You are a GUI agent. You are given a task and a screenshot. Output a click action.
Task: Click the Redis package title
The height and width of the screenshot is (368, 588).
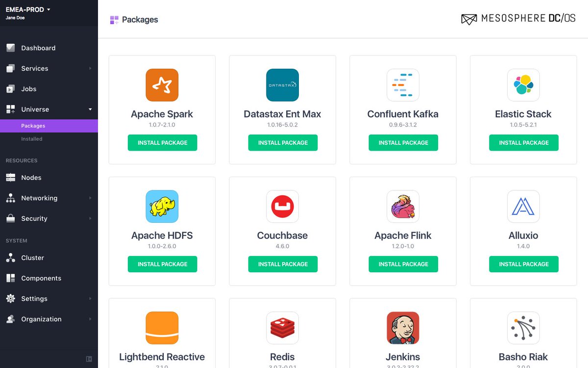[x=282, y=357]
